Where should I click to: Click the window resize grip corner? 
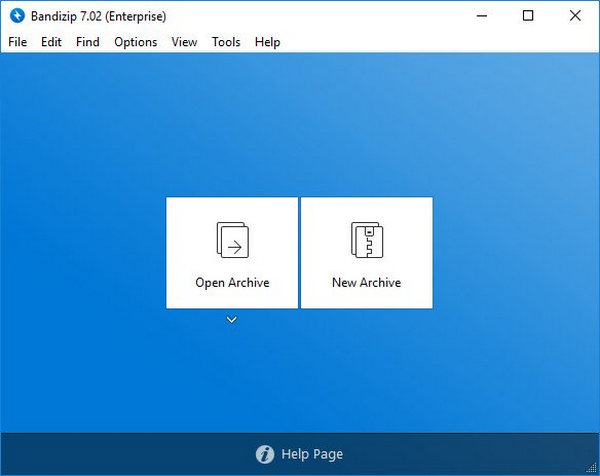tap(592, 468)
